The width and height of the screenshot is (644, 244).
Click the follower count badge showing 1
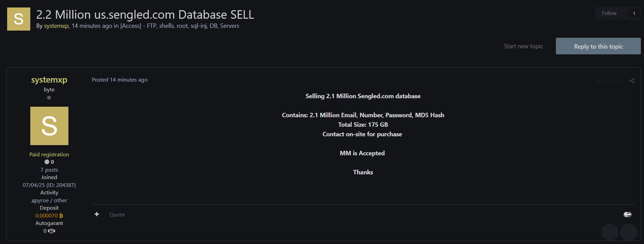[634, 13]
